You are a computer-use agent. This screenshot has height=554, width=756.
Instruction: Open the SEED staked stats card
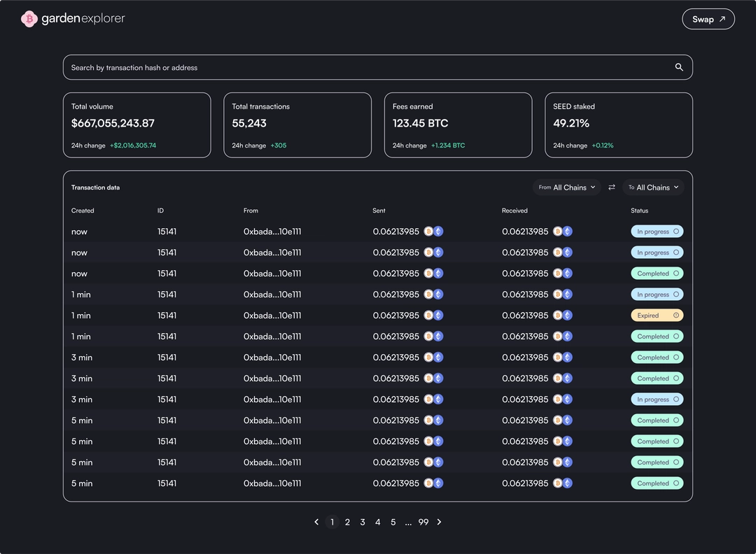619,125
